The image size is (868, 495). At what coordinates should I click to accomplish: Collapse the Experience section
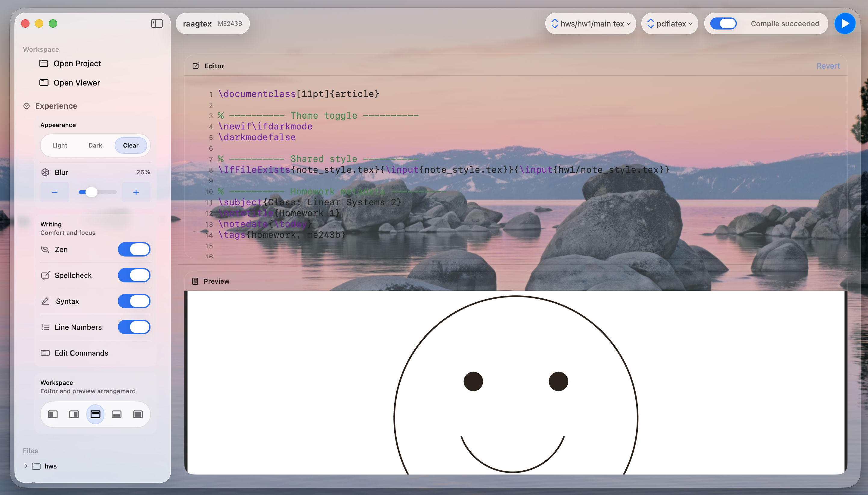pyautogui.click(x=26, y=106)
